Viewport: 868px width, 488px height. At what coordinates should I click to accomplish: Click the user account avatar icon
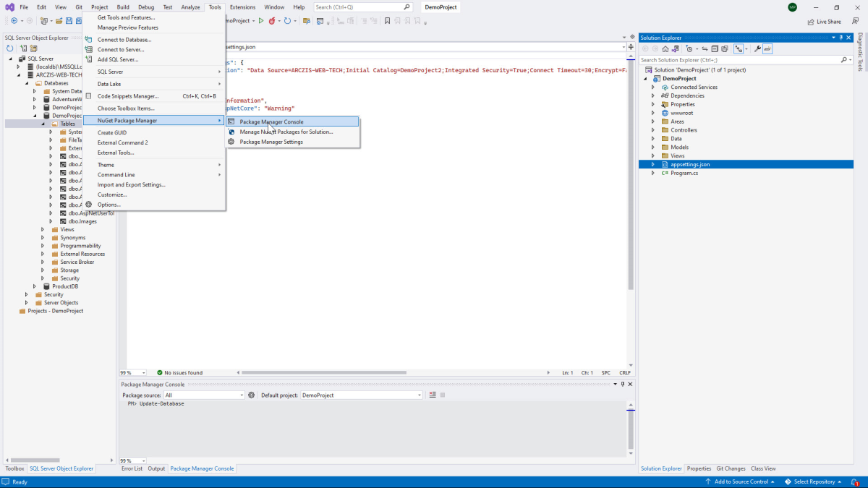[792, 7]
